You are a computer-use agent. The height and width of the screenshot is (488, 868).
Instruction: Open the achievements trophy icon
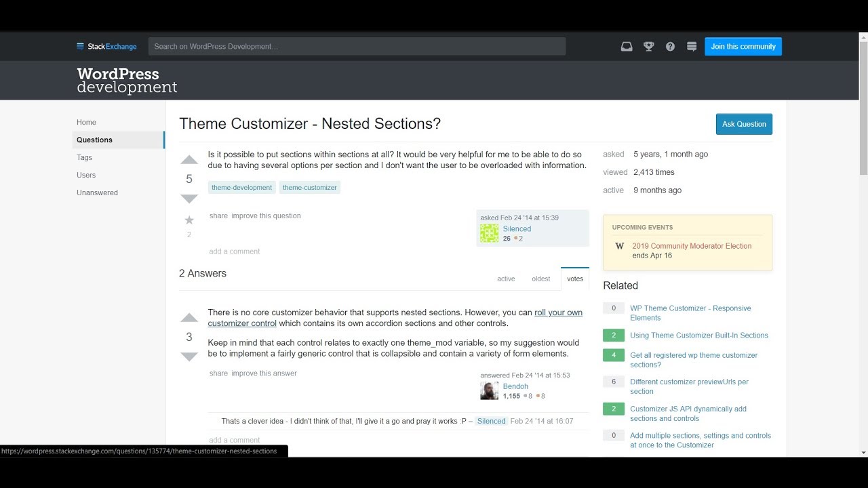coord(649,47)
